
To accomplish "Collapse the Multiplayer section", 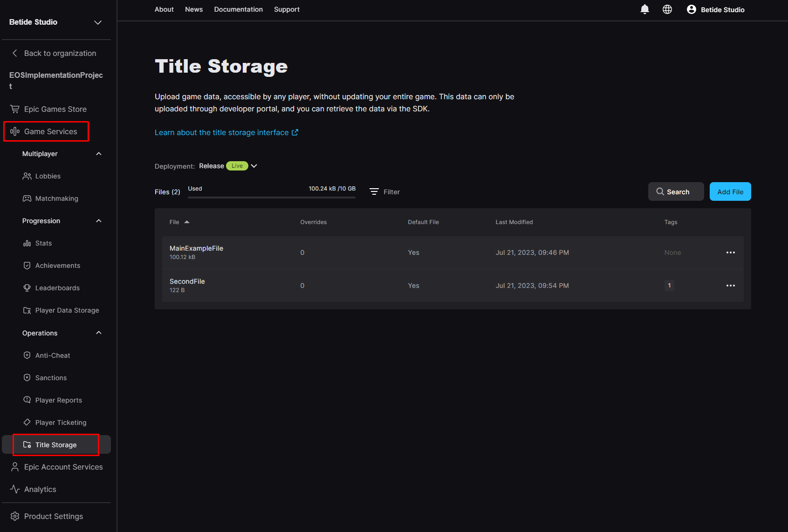I will 98,153.
